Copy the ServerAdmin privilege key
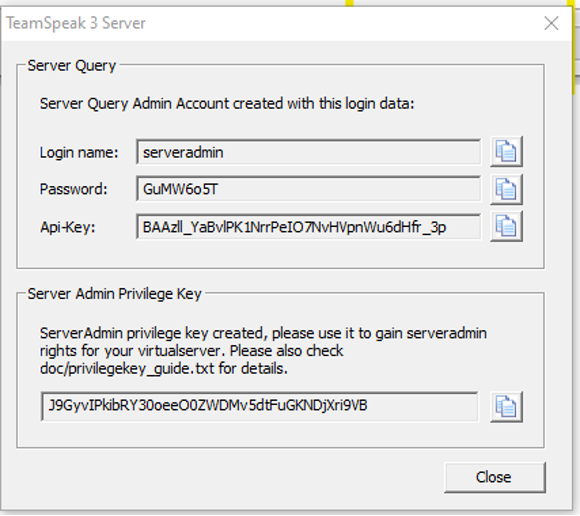 click(506, 407)
